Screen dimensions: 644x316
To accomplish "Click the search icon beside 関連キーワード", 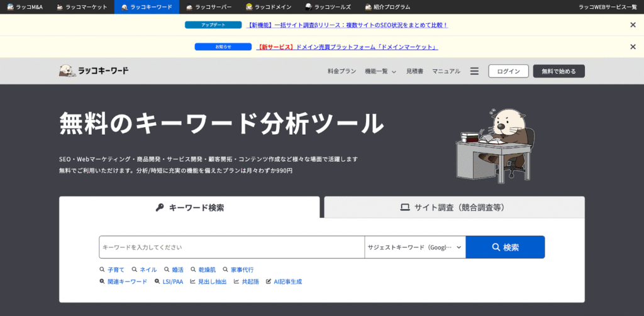I will pos(103,282).
